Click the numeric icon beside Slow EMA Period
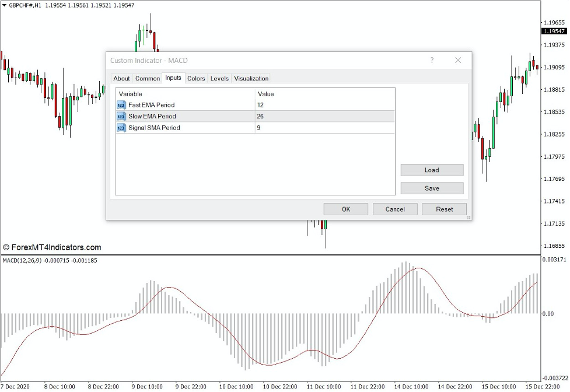Screen dimensions: 570x392 click(x=121, y=116)
